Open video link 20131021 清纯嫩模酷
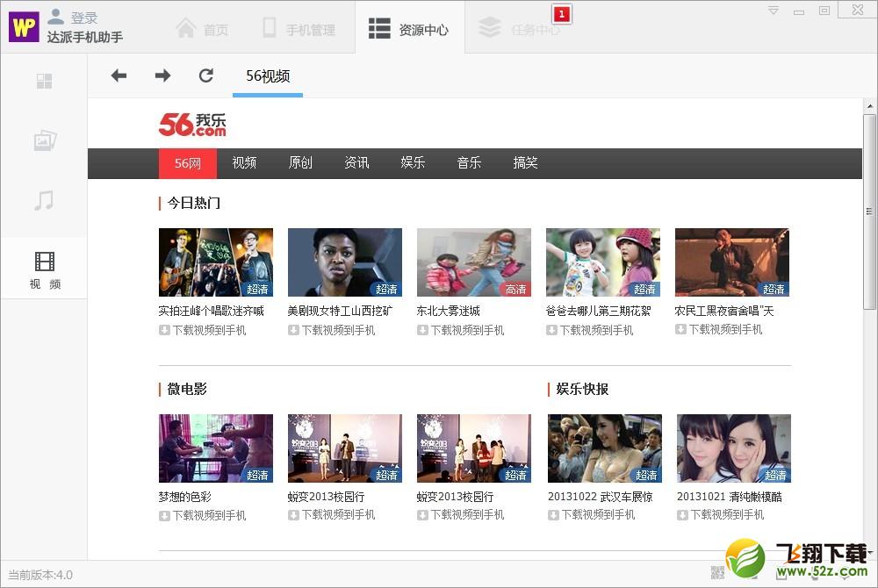The height and width of the screenshot is (588, 878). click(x=729, y=497)
